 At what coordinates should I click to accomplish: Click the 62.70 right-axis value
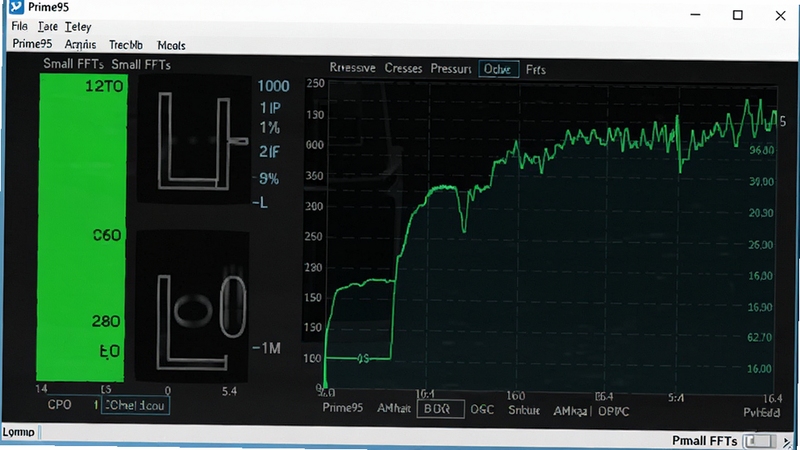[760, 337]
